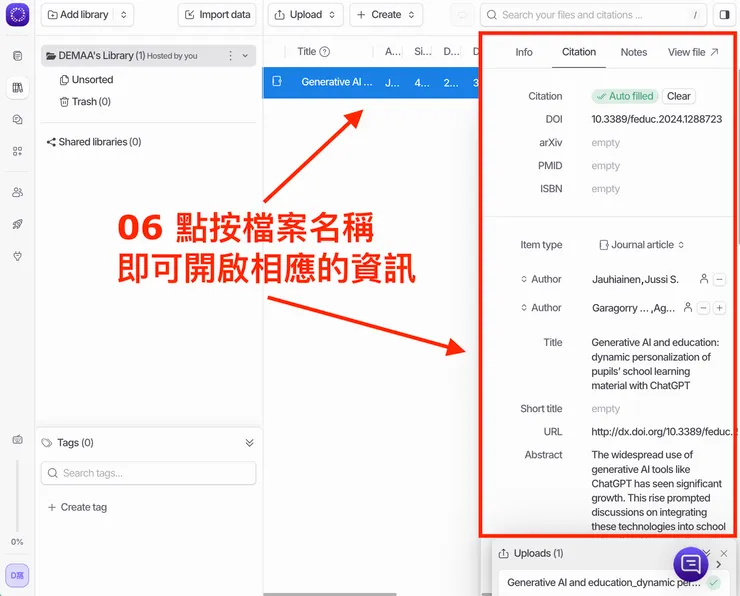Reorder first Author field handle
740x596 pixels.
click(524, 279)
